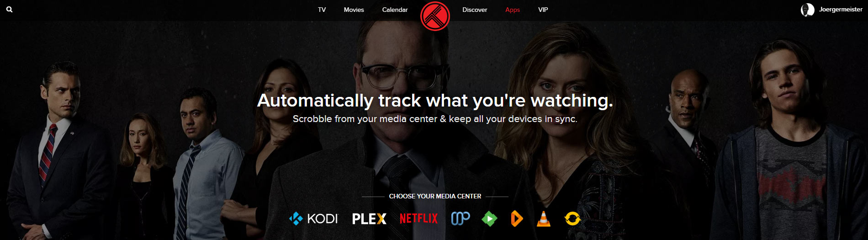Click the 'Choose your media center' label
Screen dimensions: 868x240
coord(435,196)
